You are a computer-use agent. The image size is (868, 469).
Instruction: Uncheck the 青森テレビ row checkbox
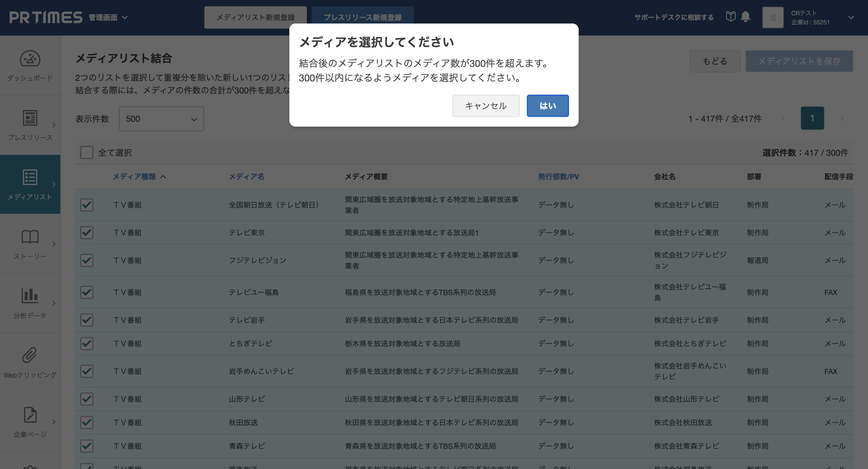tap(86, 446)
